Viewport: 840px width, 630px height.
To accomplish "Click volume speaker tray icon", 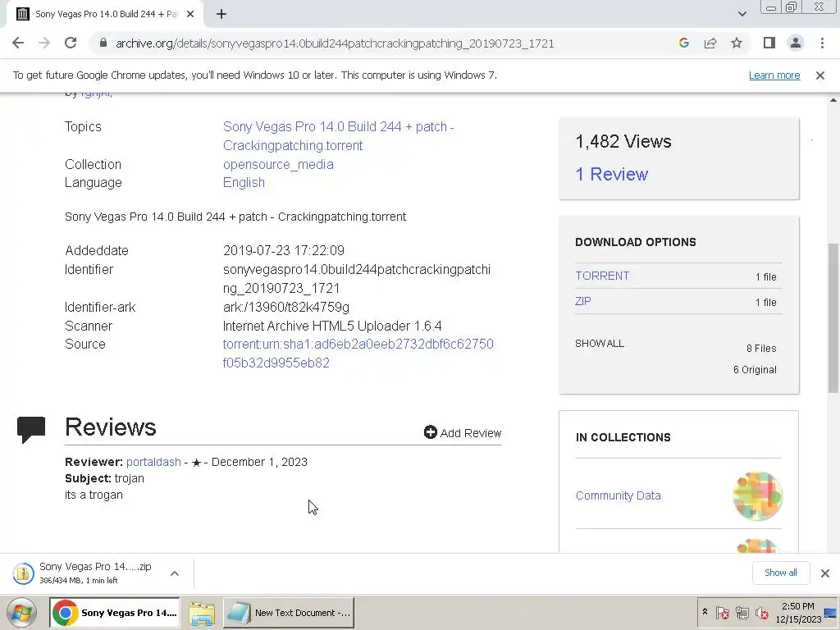I will tap(761, 613).
